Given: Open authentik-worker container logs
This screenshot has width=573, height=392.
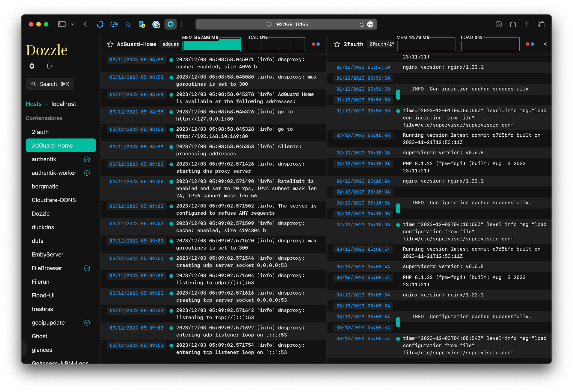Looking at the screenshot, I should pos(61,173).
